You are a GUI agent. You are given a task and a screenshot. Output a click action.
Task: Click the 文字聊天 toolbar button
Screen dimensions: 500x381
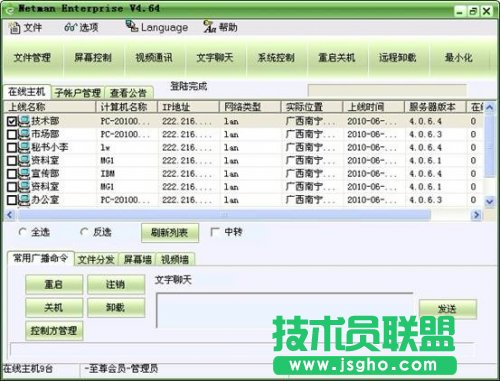(215, 58)
